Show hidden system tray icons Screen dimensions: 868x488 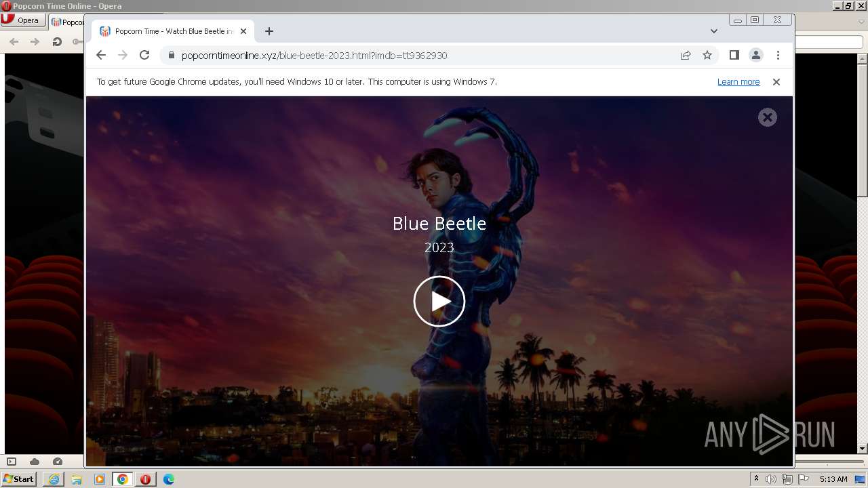(x=756, y=479)
